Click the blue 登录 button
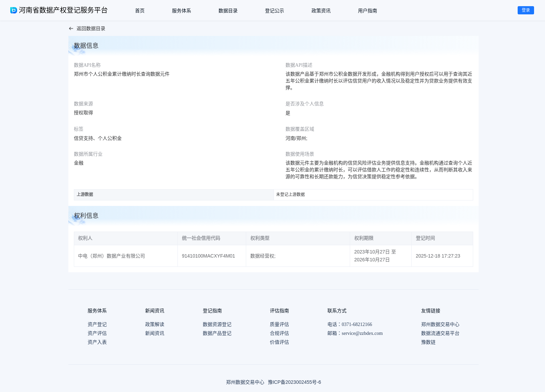This screenshot has height=392, width=545. 526,10
